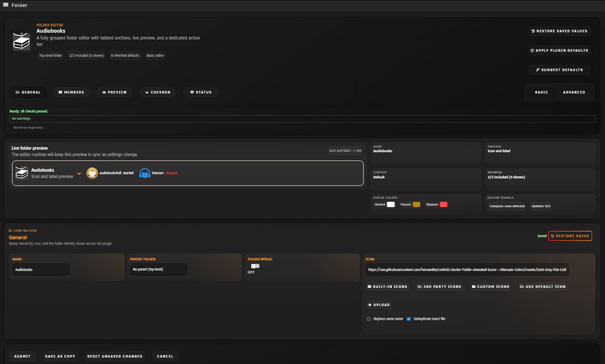Image resolution: width=605 pixels, height=364 pixels.
Task: Click Icon and label - 1 row badge
Action: (345, 151)
